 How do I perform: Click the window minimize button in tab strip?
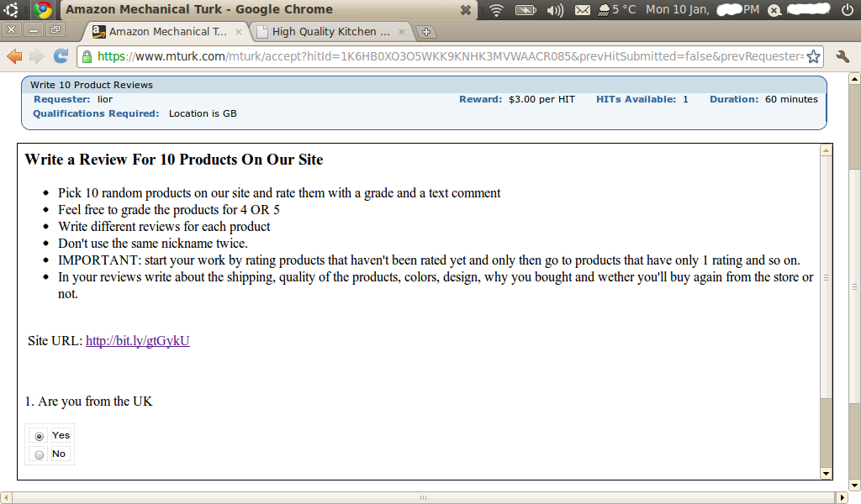click(x=34, y=30)
